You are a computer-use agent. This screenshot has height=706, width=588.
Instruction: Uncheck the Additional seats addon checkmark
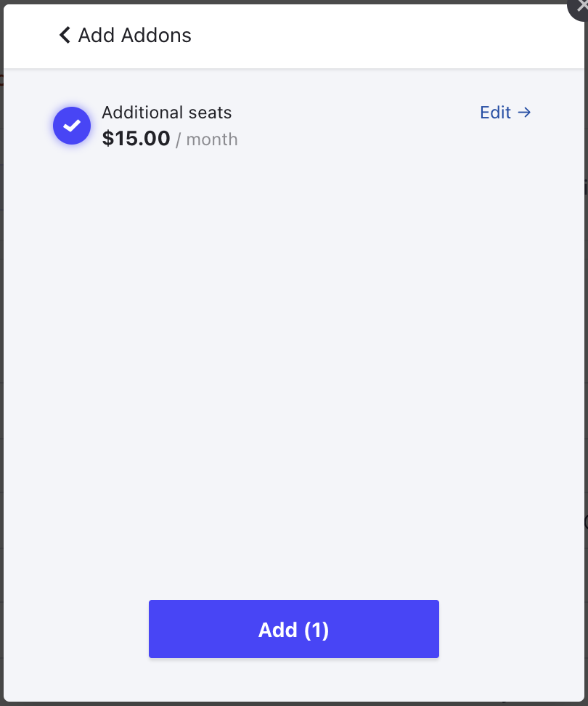click(x=72, y=126)
